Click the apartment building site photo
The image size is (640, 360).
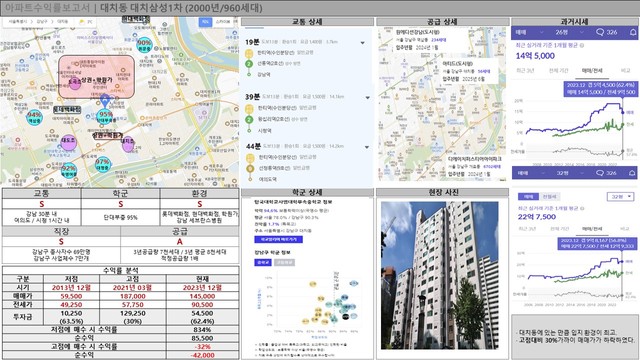coord(440,276)
